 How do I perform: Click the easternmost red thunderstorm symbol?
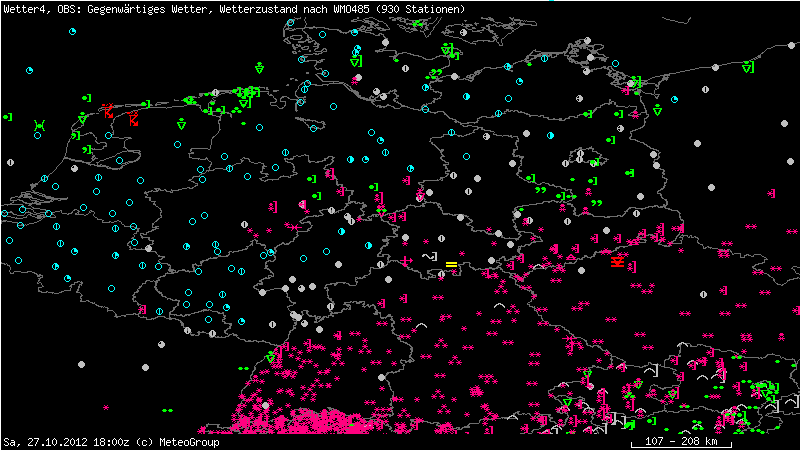(134, 118)
